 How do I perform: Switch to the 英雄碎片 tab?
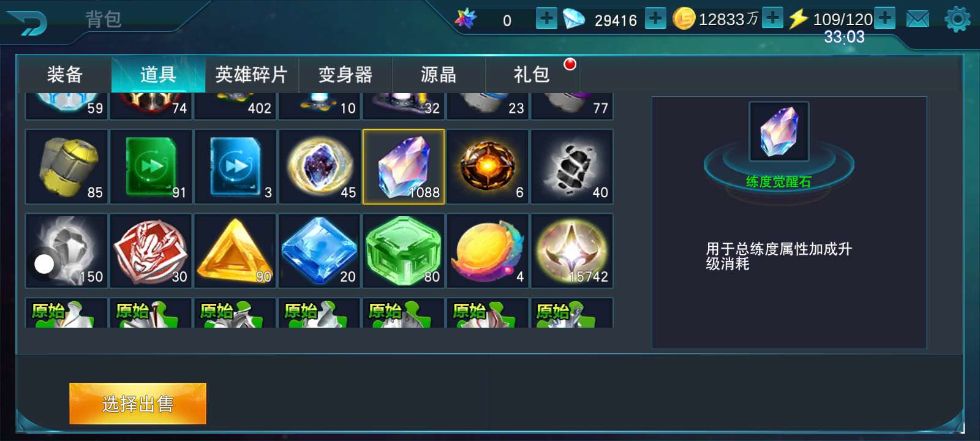tap(252, 75)
